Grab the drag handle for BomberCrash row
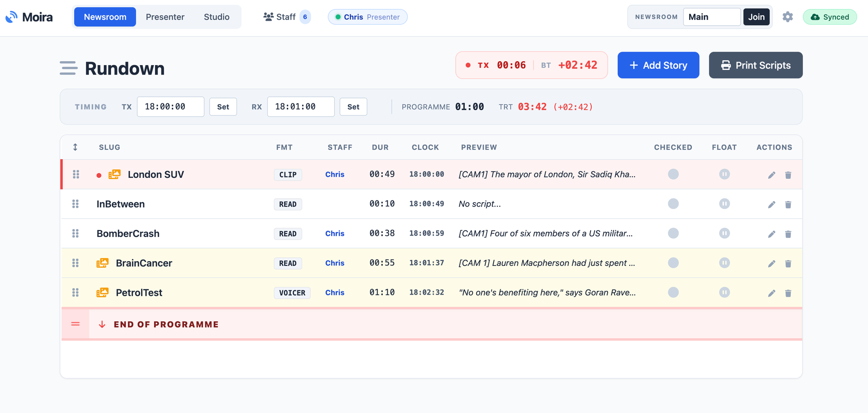The image size is (868, 413). coord(76,233)
